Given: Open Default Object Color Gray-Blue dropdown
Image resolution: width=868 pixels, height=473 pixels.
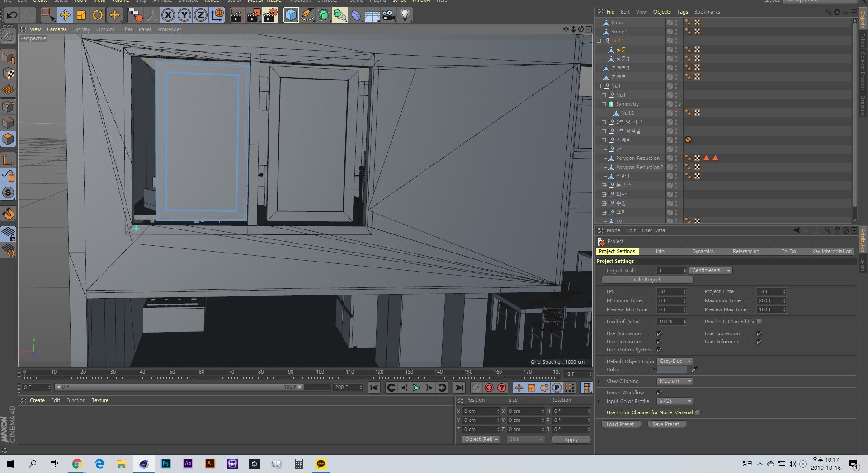Looking at the screenshot, I should tap(675, 361).
